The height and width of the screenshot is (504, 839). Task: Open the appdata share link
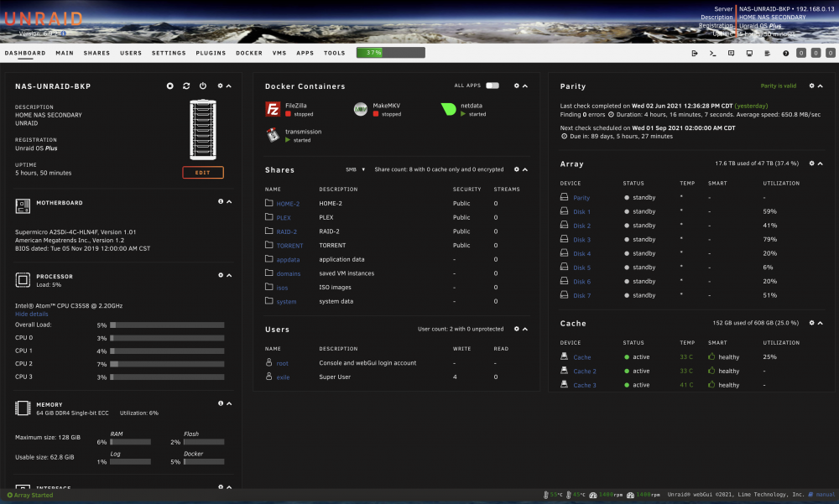click(288, 259)
